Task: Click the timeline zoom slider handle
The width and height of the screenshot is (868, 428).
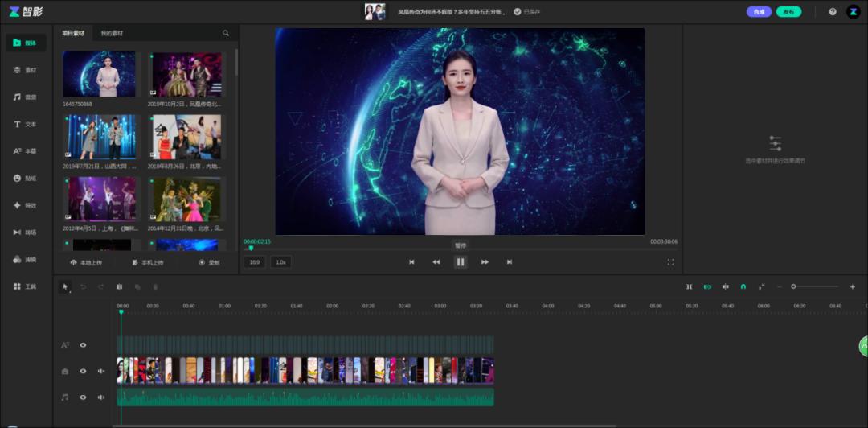Action: tap(793, 286)
